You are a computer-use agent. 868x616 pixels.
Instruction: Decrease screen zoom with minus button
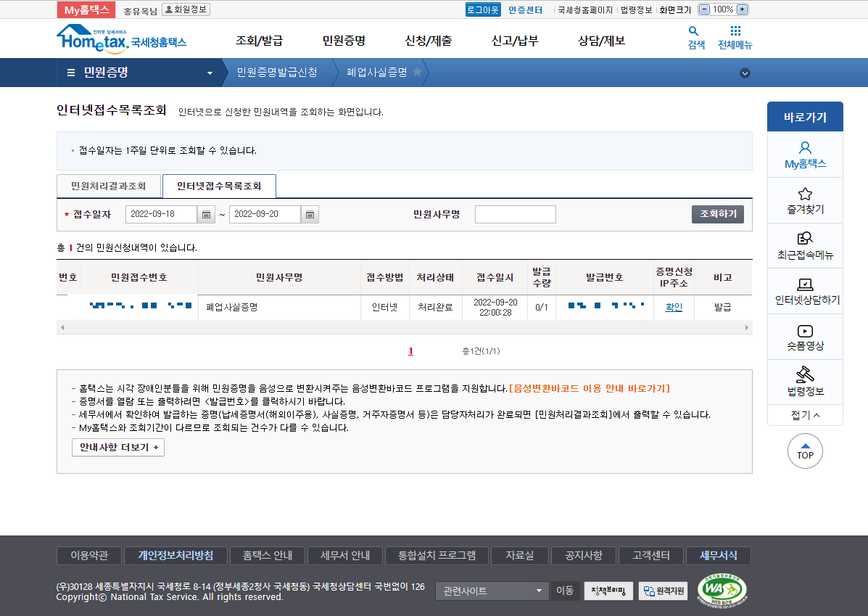pos(704,9)
